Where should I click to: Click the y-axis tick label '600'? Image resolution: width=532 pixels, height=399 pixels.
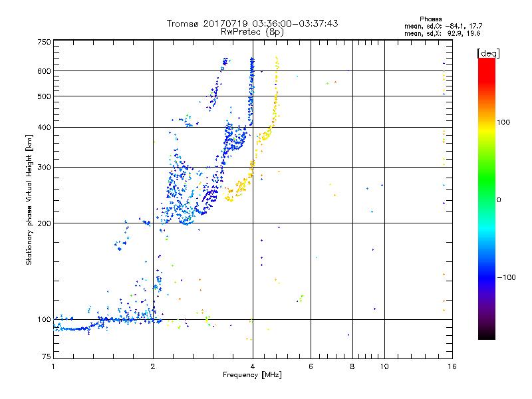(x=45, y=71)
